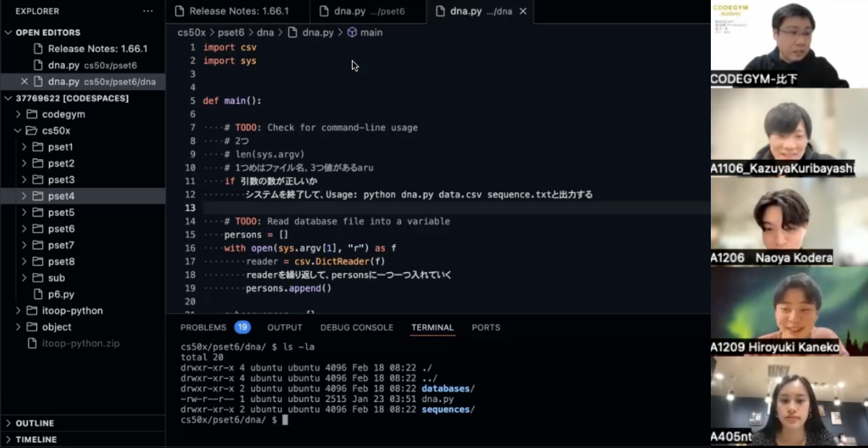The height and width of the screenshot is (448, 868).
Task: Open the Debug Console panel
Action: (x=356, y=327)
